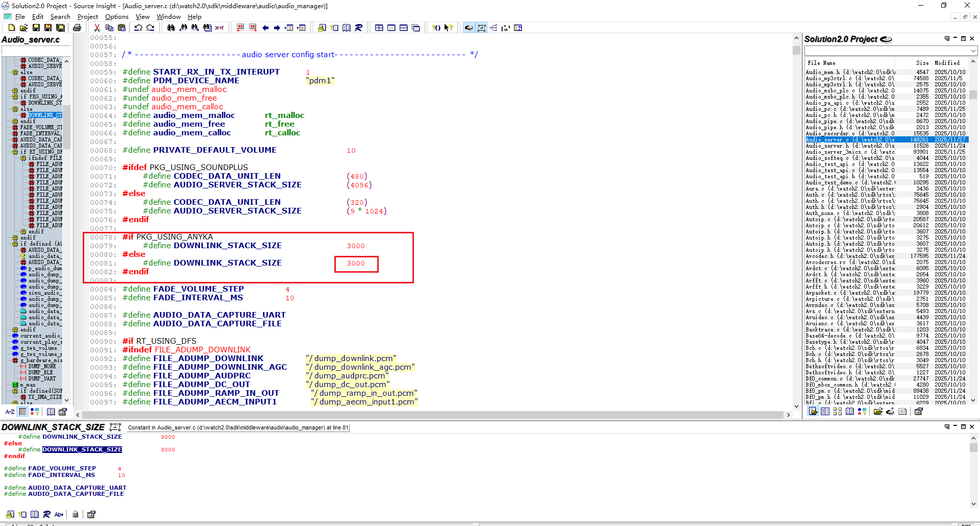The width and height of the screenshot is (980, 526).
Task: Click the Undo arrow icon
Action: [x=138, y=28]
